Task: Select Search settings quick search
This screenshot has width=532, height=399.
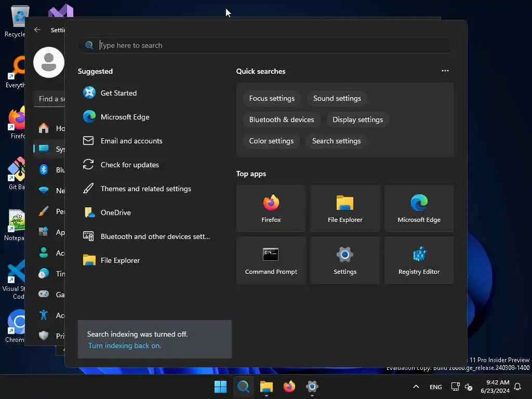Action: pos(336,141)
